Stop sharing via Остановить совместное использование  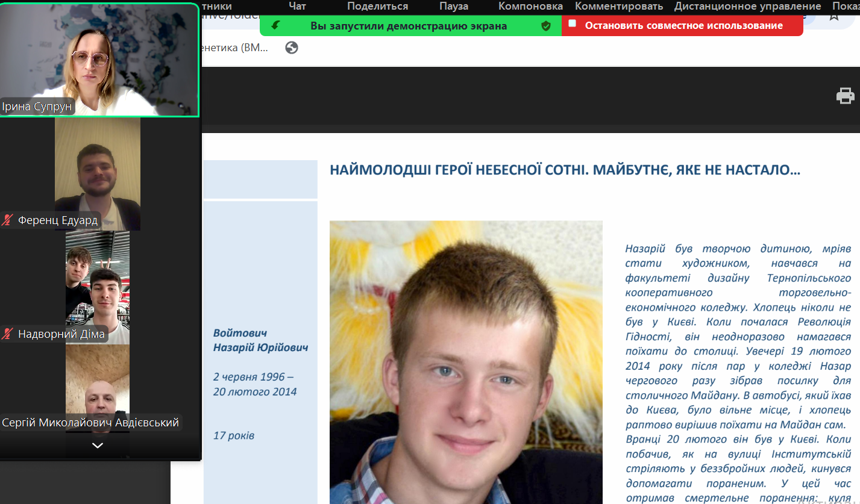click(683, 26)
